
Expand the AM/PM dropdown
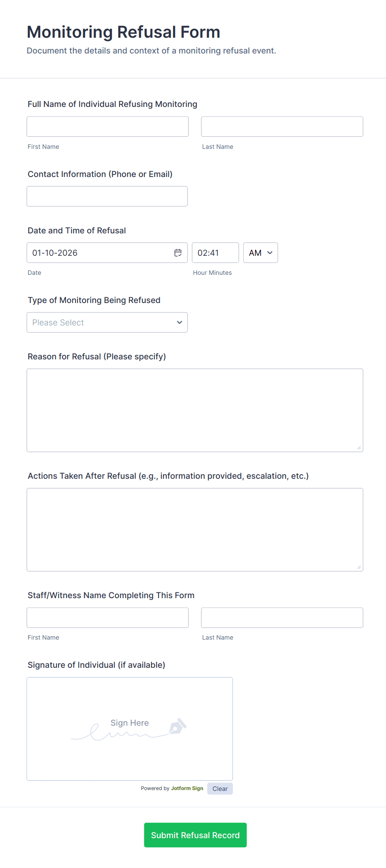(x=260, y=253)
